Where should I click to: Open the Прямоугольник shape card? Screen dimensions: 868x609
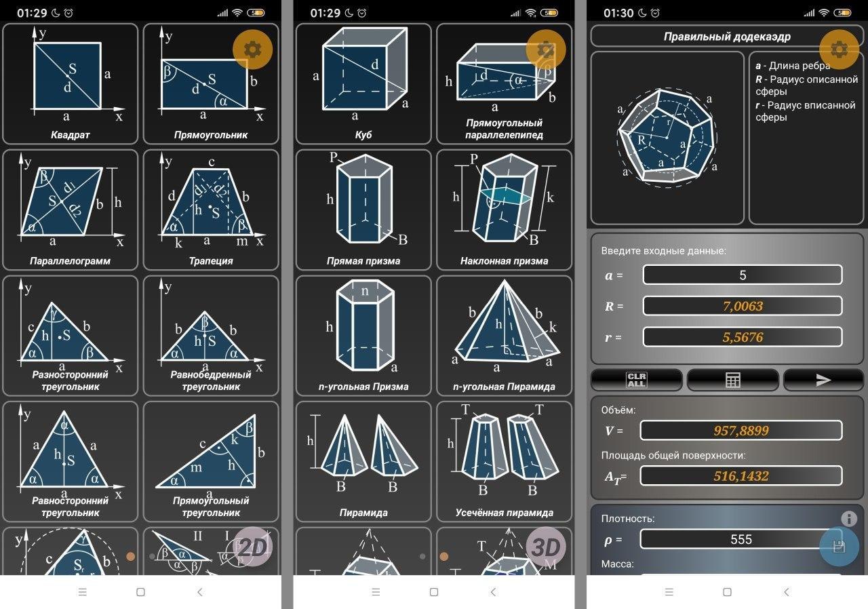[x=211, y=83]
